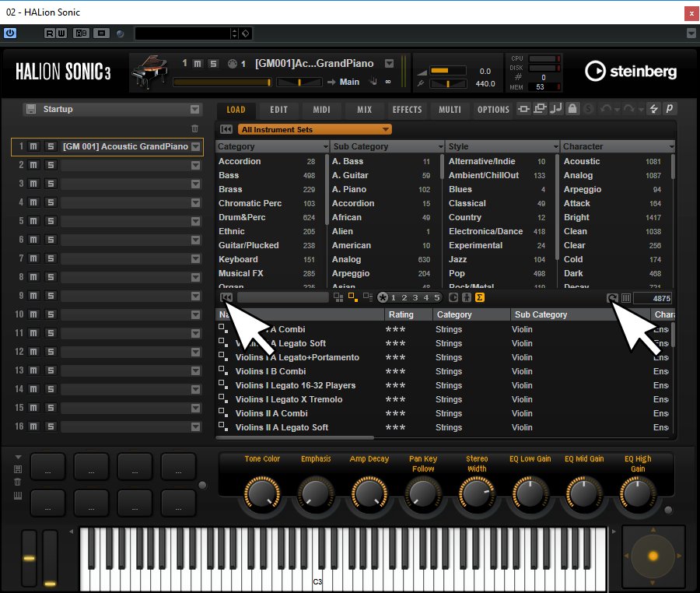The image size is (700, 593).
Task: Switch to the EDIT tab
Action: coord(278,110)
